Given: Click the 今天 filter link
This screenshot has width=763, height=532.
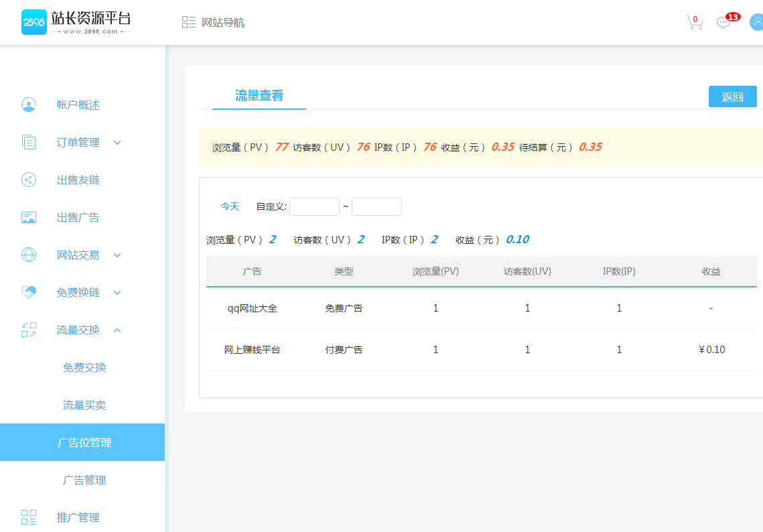Looking at the screenshot, I should click(x=230, y=206).
